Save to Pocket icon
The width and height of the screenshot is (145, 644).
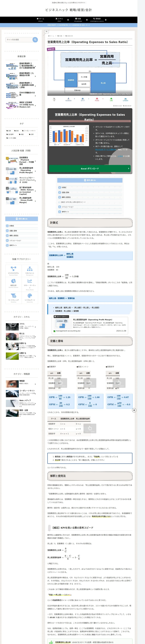[97, 99]
